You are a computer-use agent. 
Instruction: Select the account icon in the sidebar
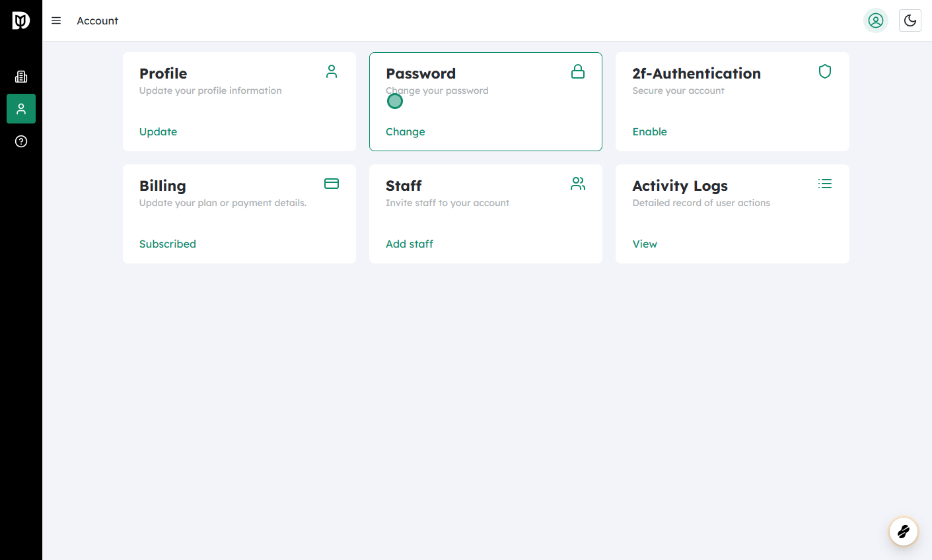tap(20, 108)
